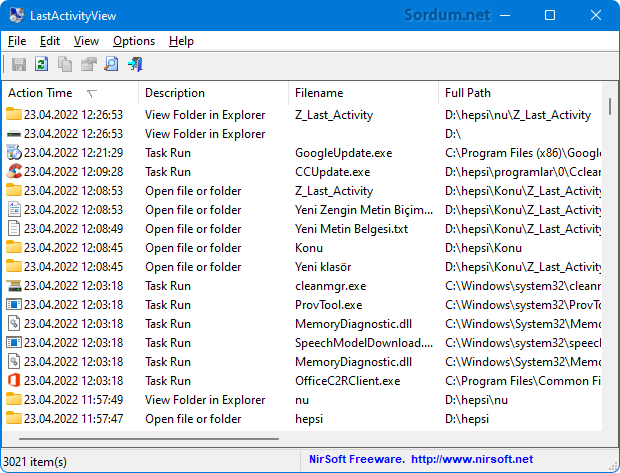Click the Yeni klasör filename cell
Screen dimensions: 620x473
[323, 267]
